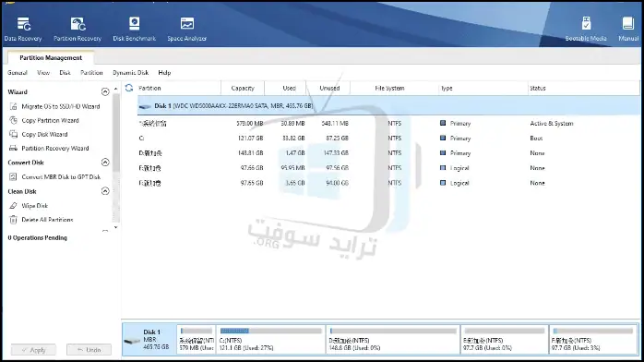Open Space Analyzer
Image resolution: width=644 pixels, height=362 pixels.
(187, 30)
